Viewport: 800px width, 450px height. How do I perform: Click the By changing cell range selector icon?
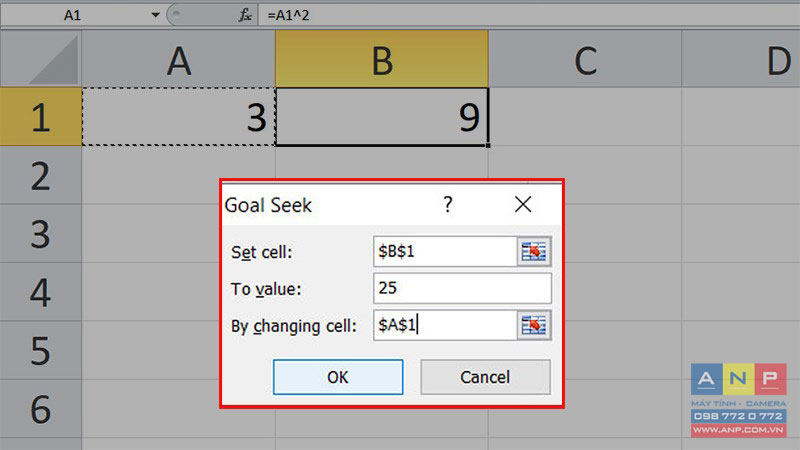point(534,325)
